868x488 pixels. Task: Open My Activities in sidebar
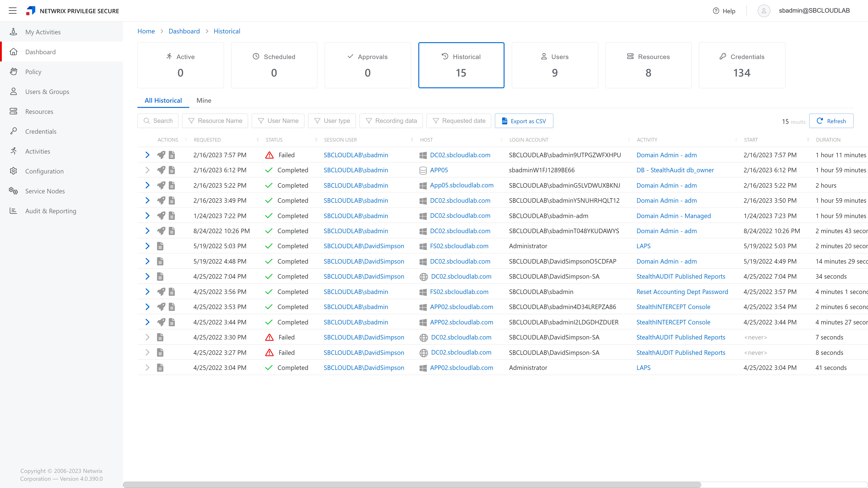point(62,32)
